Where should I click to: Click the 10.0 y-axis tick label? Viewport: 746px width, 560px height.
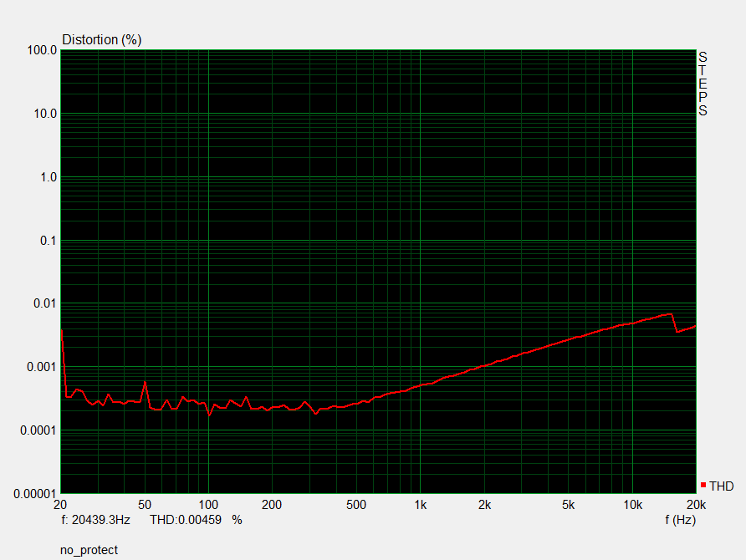tap(45, 114)
